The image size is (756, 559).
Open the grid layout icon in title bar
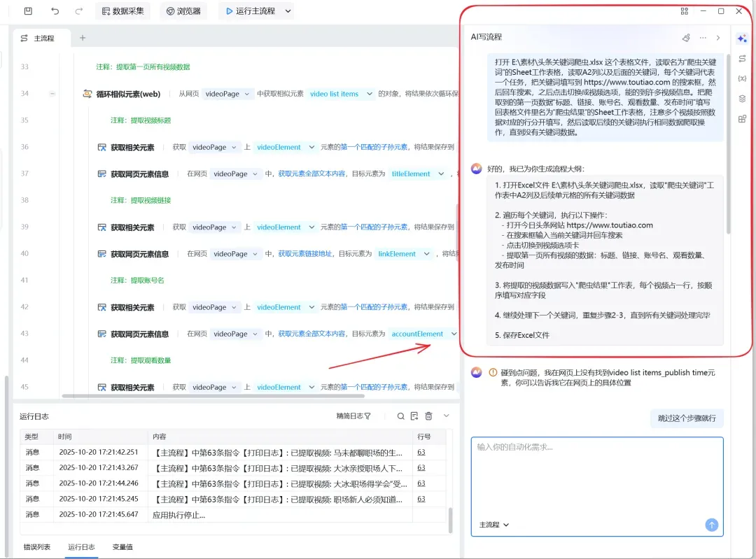684,11
